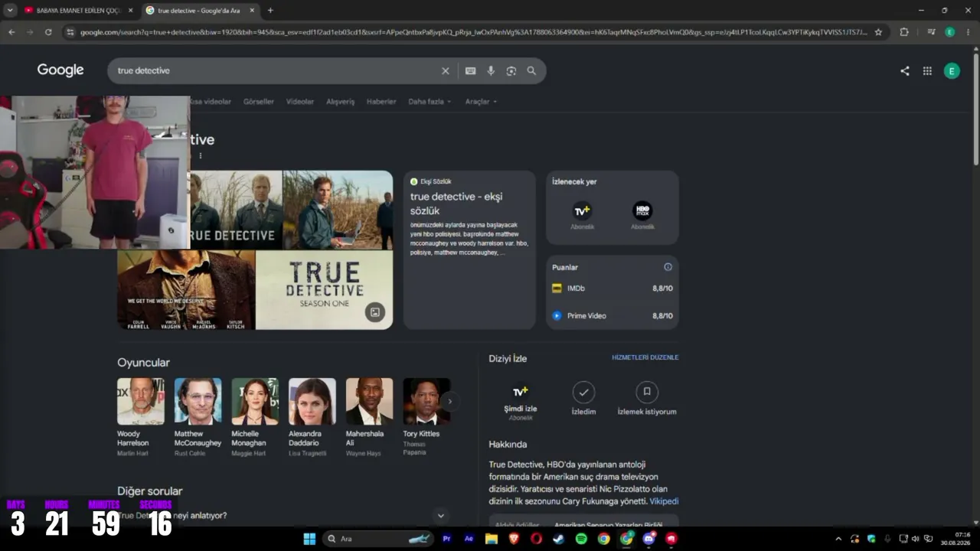This screenshot has height=551, width=980.
Task: Open Steam from the taskbar
Action: [559, 539]
